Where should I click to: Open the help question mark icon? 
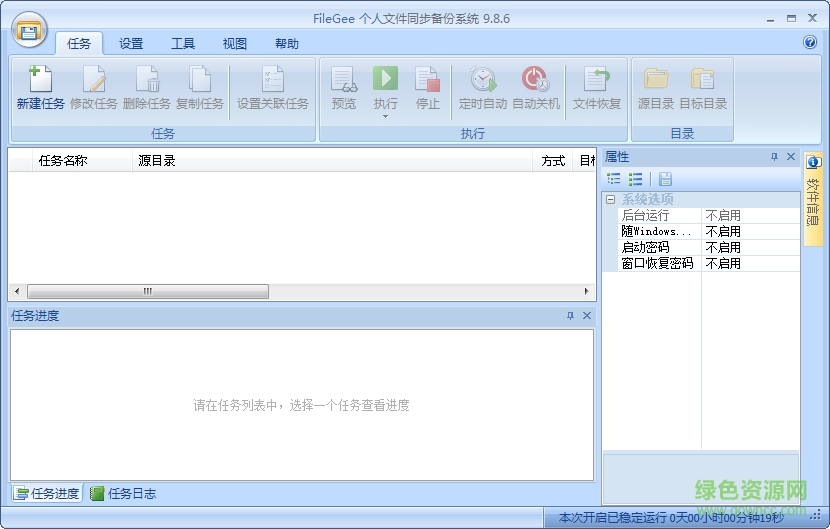point(810,42)
